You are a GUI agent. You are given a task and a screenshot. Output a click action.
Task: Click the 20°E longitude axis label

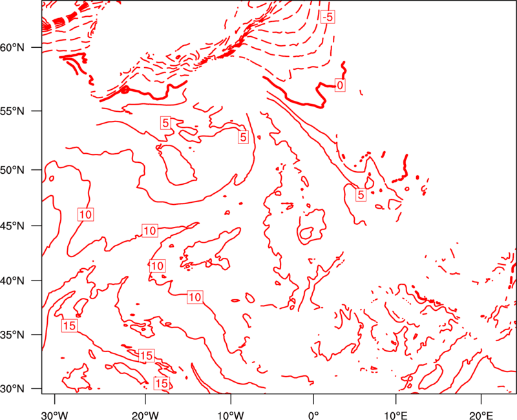click(481, 415)
